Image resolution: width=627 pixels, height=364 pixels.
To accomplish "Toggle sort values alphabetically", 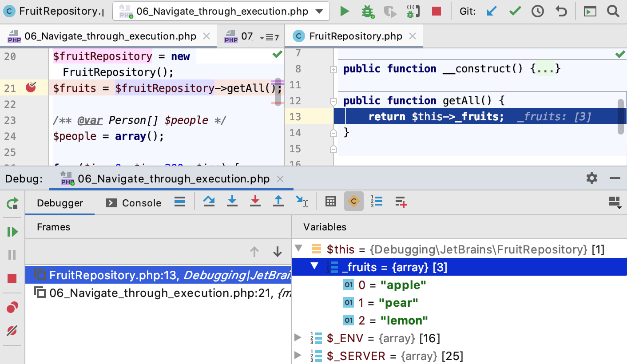I will click(x=377, y=202).
